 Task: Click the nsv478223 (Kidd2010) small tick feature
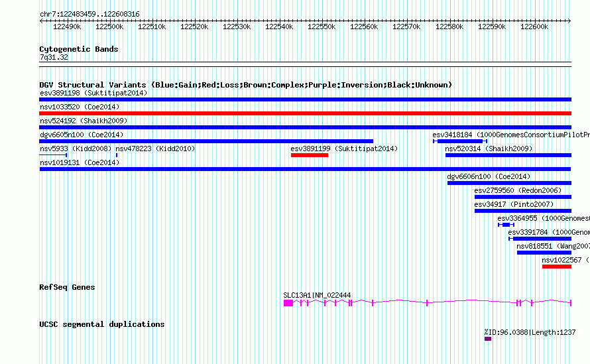117,155
